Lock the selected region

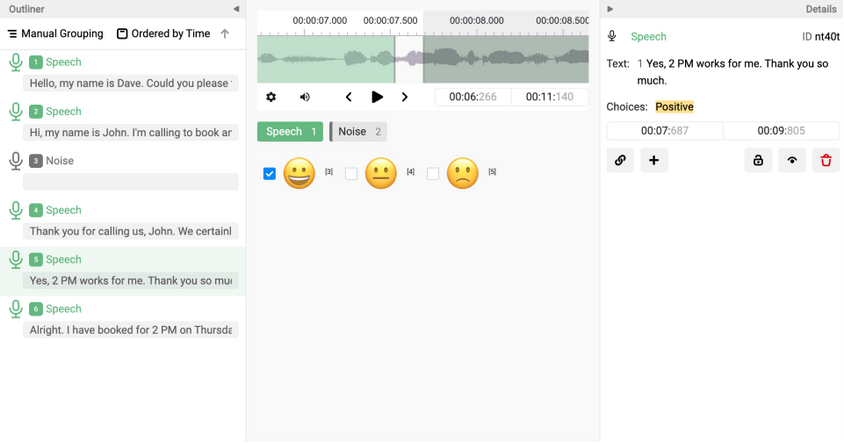pos(758,160)
